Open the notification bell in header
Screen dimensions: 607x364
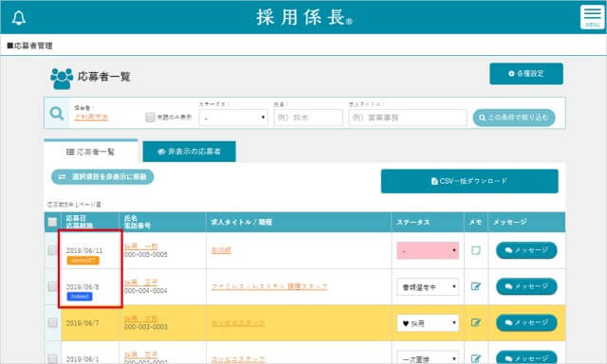(19, 17)
